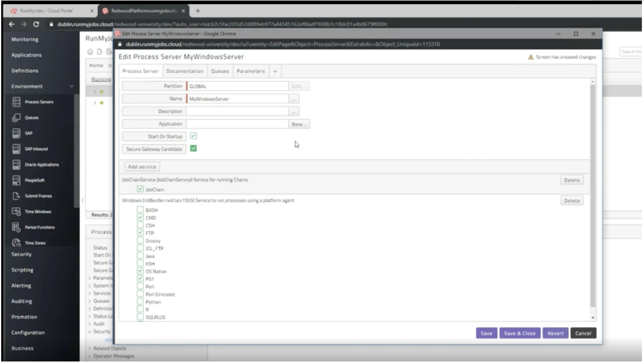Expand Queues in the detail pane
This screenshot has height=363, width=644.
click(x=90, y=301)
